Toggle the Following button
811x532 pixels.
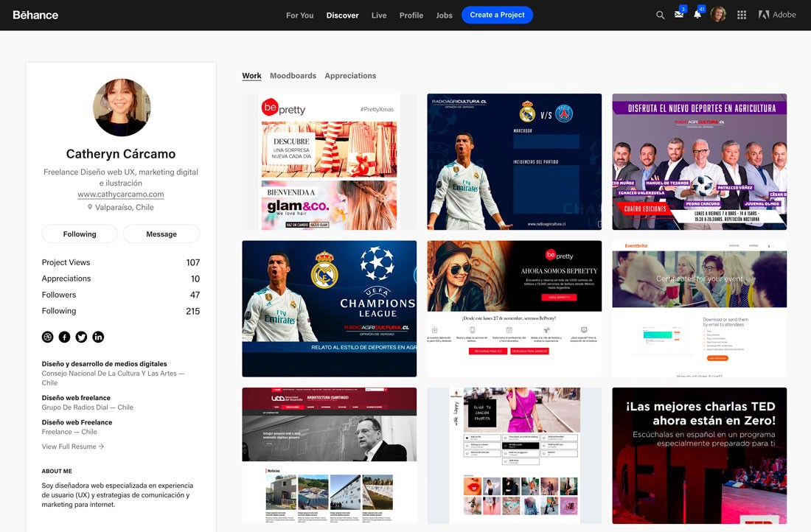coord(80,234)
